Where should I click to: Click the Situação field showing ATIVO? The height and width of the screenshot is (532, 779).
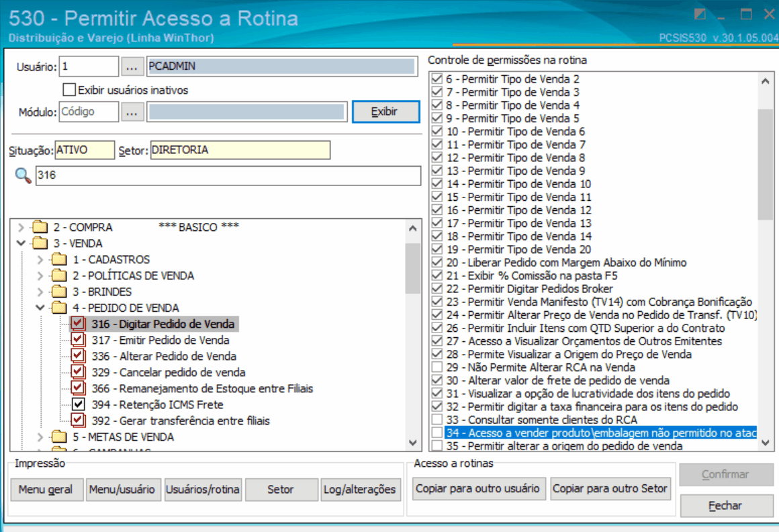coord(85,150)
